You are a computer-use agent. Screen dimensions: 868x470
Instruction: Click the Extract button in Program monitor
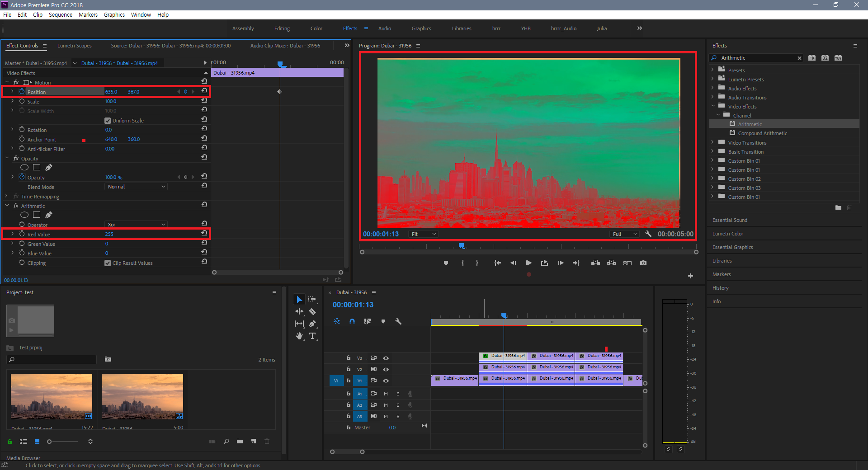click(x=611, y=263)
